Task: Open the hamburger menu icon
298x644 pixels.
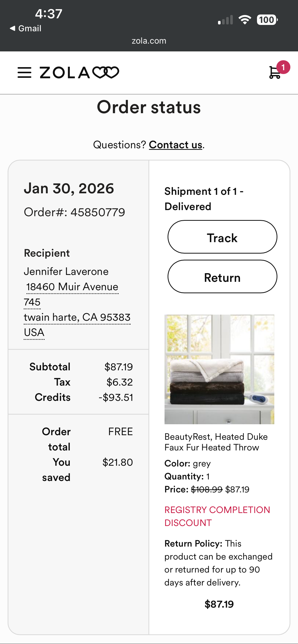Action: click(x=24, y=72)
